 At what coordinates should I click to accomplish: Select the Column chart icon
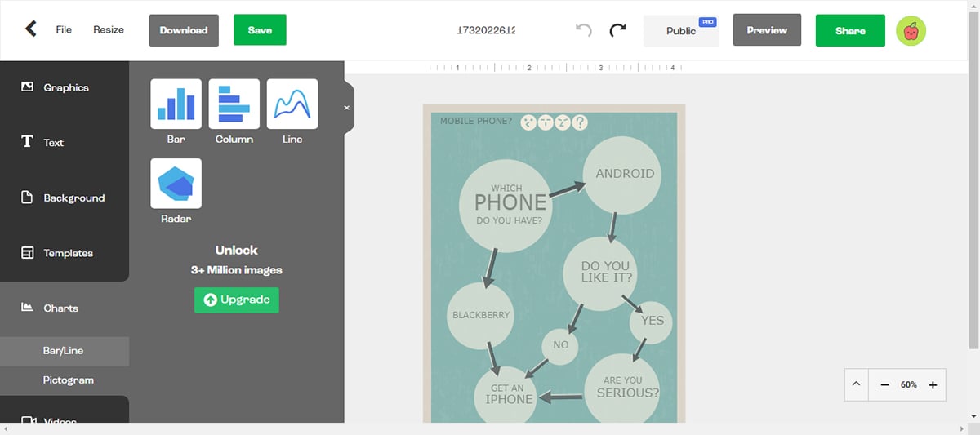coord(234,104)
